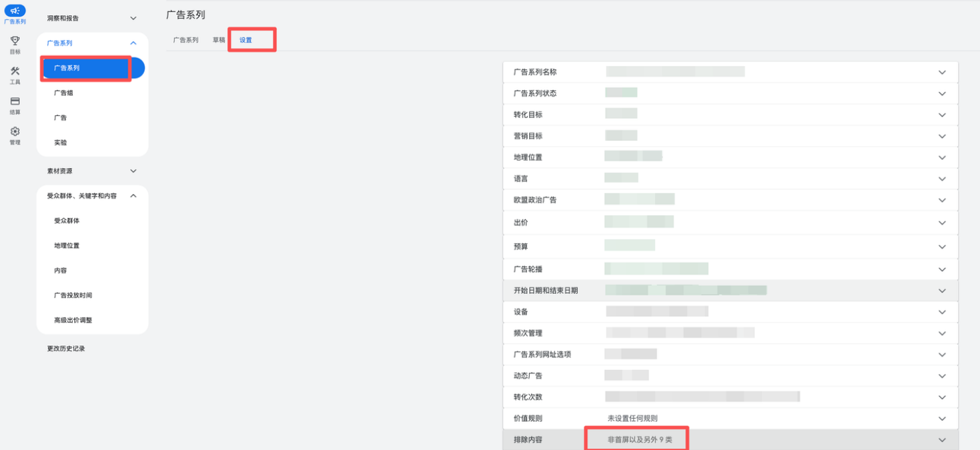Select 实验 in the sidebar
Image resolution: width=980 pixels, height=450 pixels.
tap(60, 143)
